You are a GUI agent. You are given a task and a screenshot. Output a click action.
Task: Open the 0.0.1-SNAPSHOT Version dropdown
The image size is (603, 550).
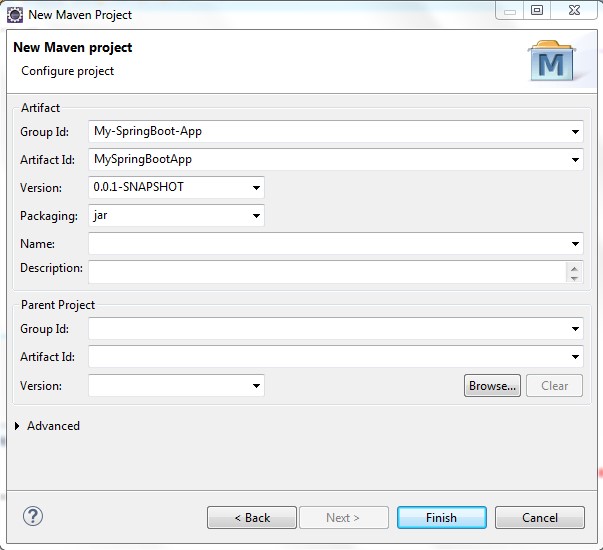[x=256, y=188]
